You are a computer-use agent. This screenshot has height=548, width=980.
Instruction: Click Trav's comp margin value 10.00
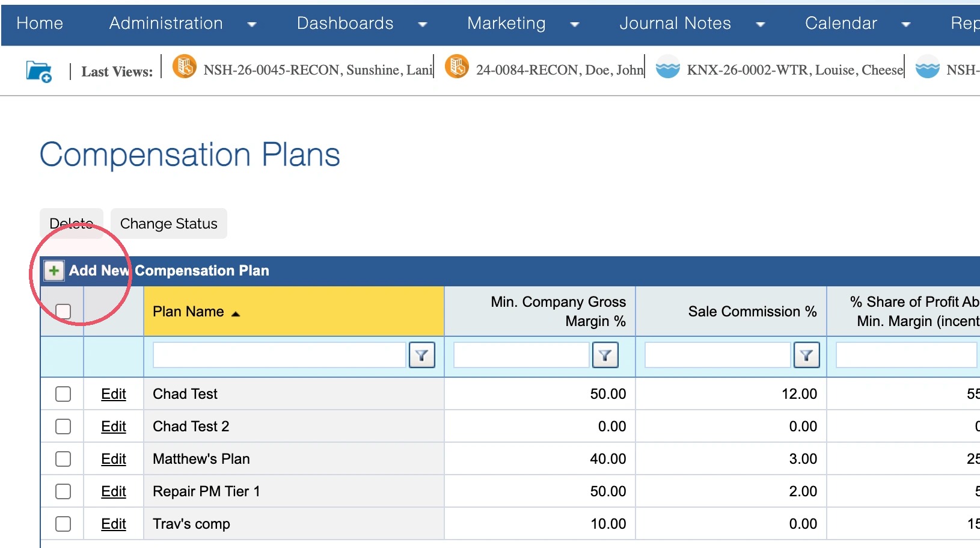[x=608, y=524]
